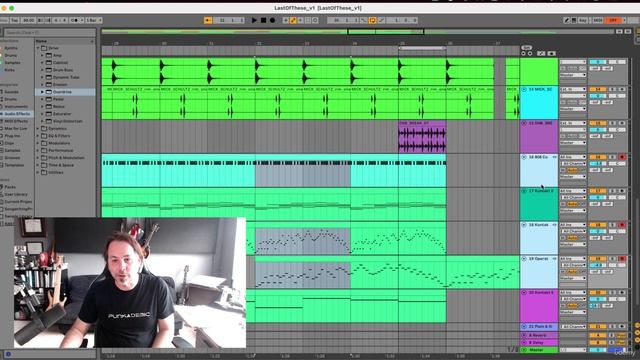This screenshot has height=360, width=640.
Task: Click the MIDI Arrangement Overdub plus button
Action: click(x=286, y=20)
